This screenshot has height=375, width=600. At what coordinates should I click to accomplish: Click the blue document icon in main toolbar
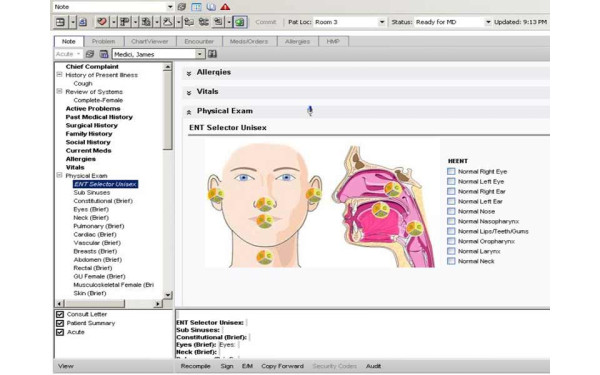pos(83,22)
